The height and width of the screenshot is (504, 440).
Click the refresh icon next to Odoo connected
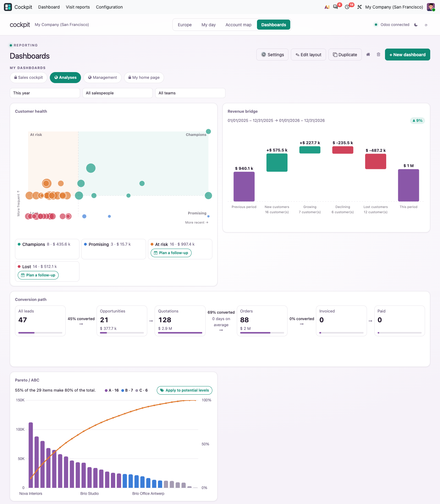(x=426, y=25)
